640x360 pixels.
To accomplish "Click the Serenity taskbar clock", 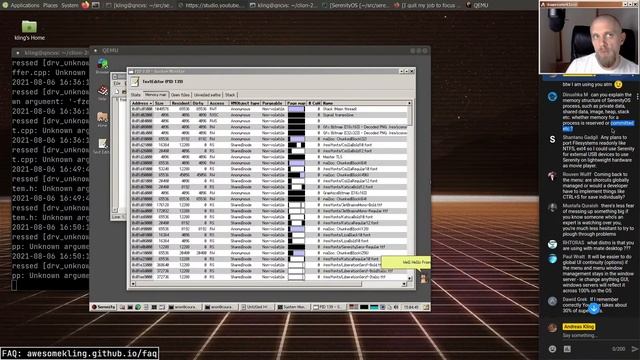I will coord(411,307).
